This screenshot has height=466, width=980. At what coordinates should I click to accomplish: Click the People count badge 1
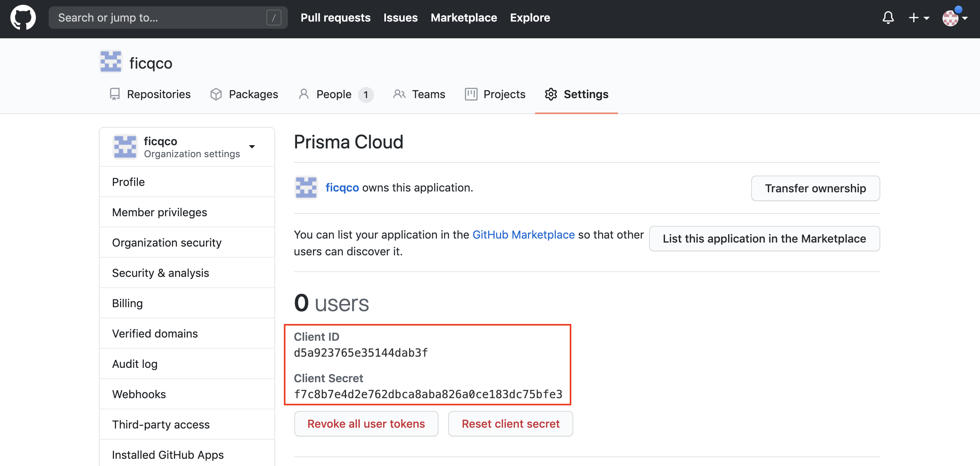366,95
